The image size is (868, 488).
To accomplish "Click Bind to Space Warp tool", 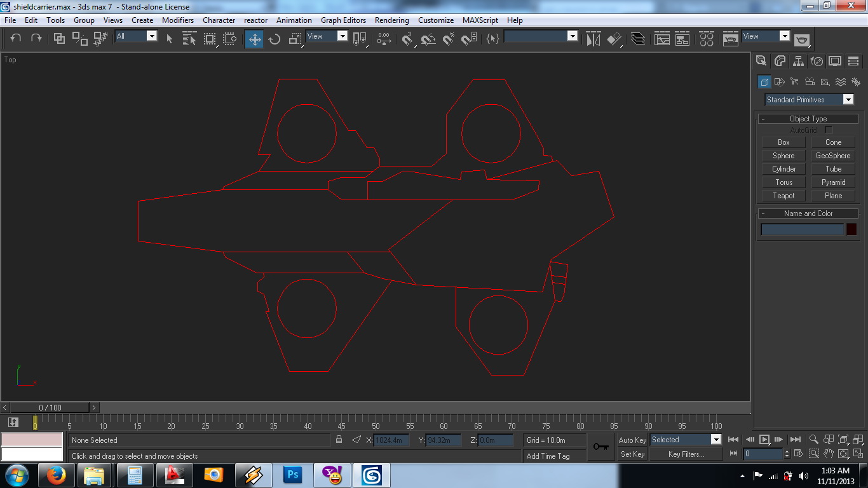I will [x=100, y=39].
